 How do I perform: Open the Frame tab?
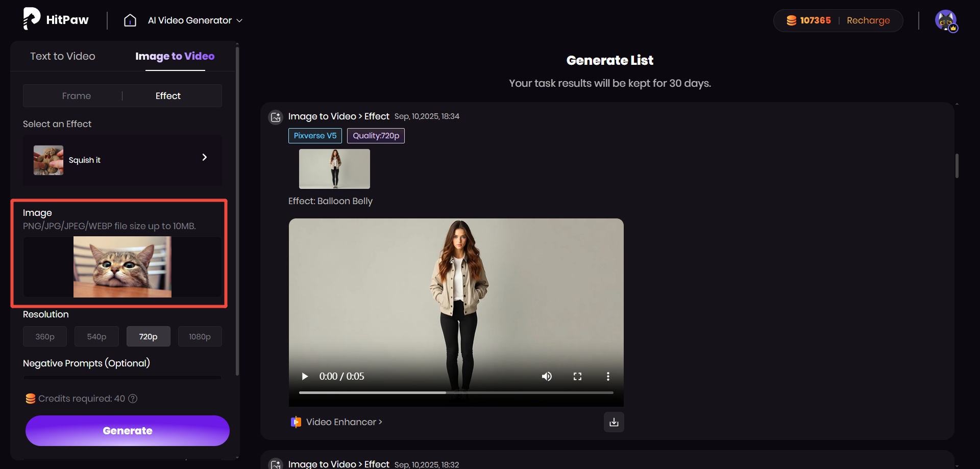(76, 95)
